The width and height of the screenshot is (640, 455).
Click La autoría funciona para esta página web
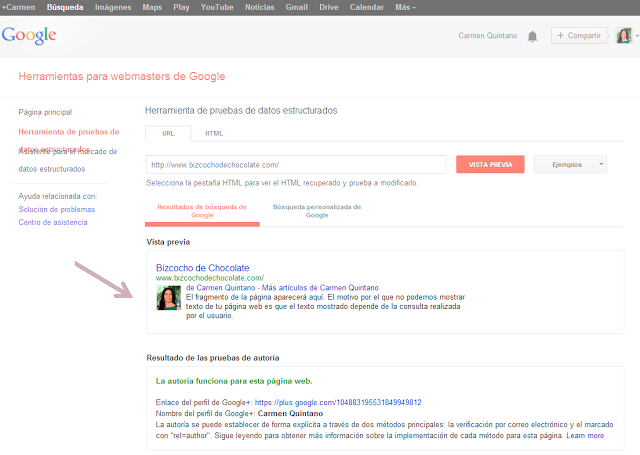[x=234, y=381]
